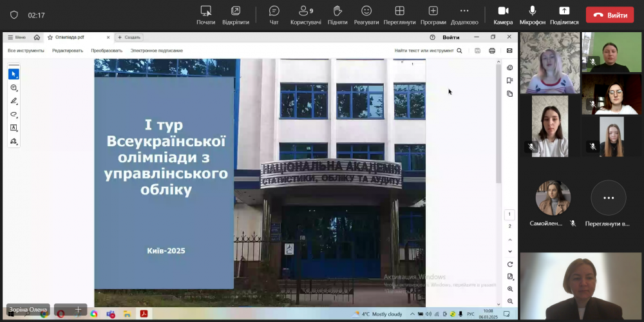The height and width of the screenshot is (322, 644).
Task: Open the Чат panel icon
Action: click(x=274, y=11)
